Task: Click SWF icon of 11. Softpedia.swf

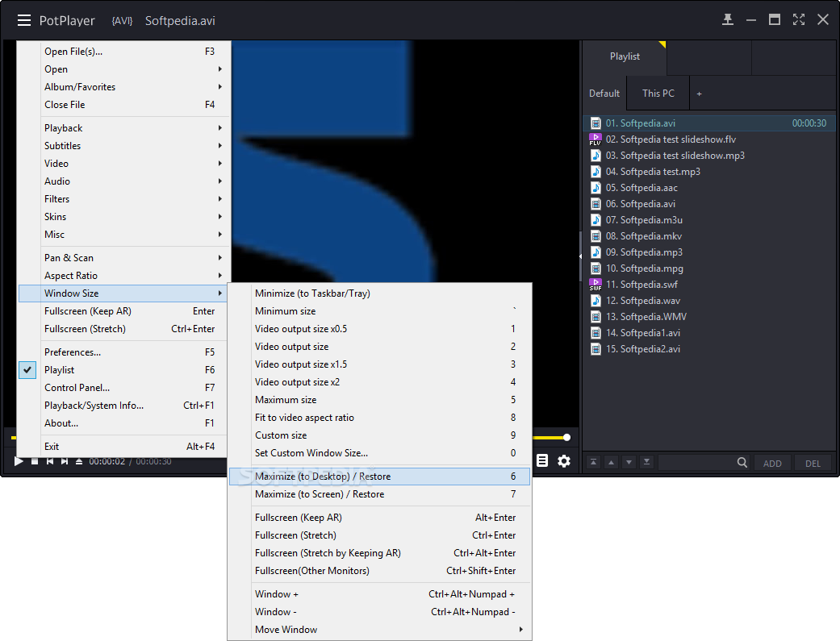Action: coord(596,285)
